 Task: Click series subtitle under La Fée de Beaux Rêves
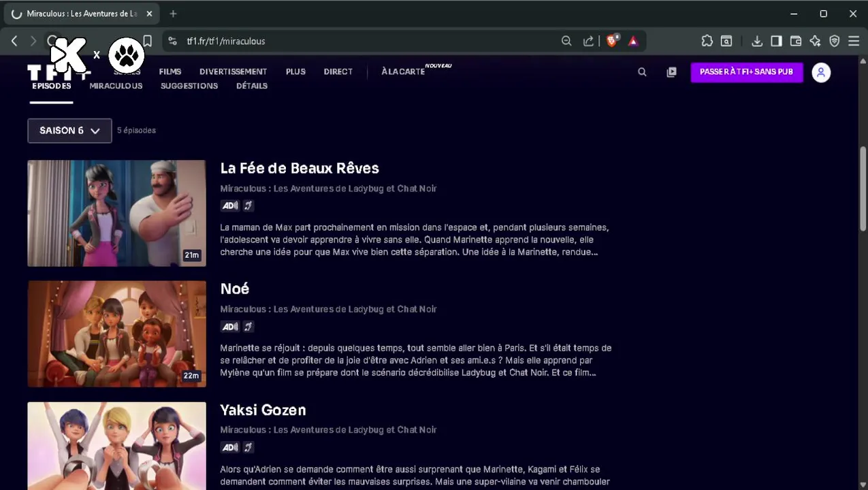tap(328, 189)
